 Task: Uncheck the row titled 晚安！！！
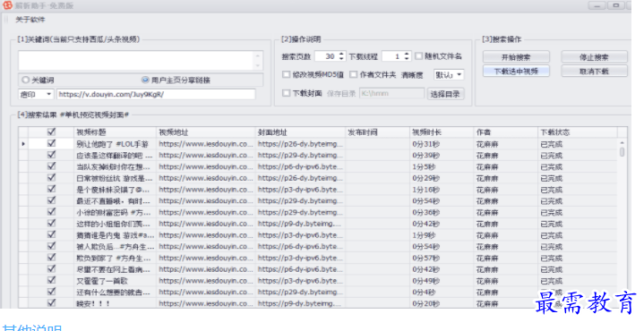[51, 302]
